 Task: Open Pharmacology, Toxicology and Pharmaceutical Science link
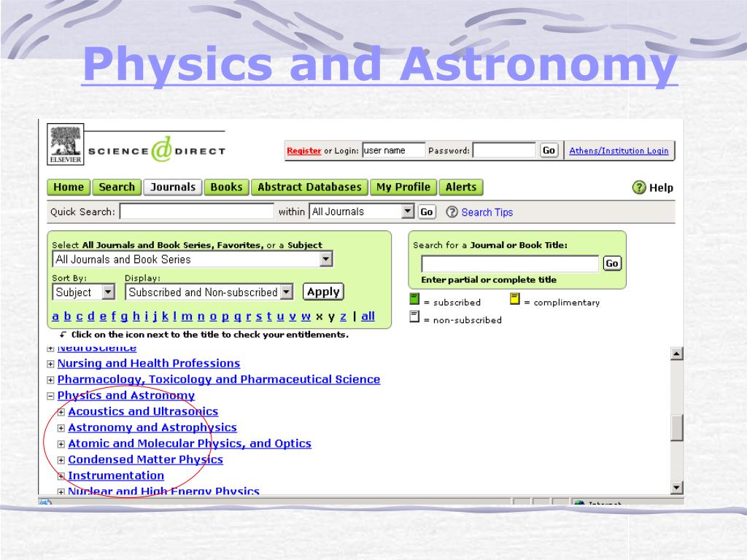[219, 379]
